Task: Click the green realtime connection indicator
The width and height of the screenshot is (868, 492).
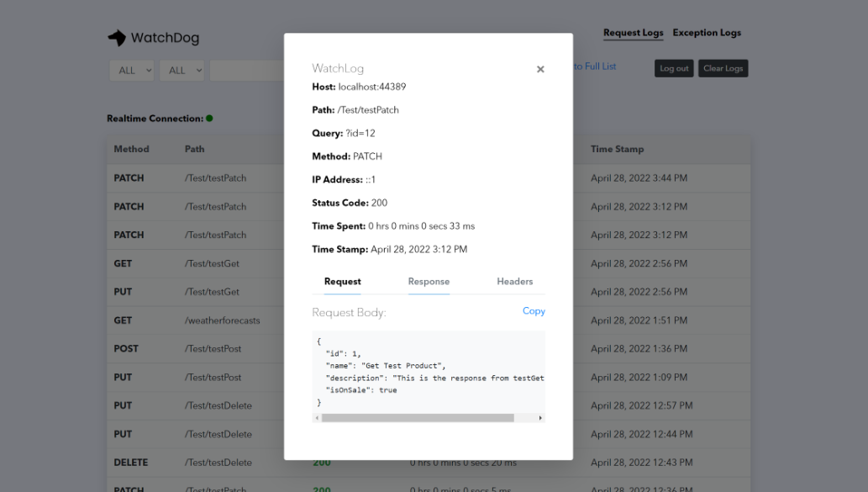Action: (x=209, y=118)
